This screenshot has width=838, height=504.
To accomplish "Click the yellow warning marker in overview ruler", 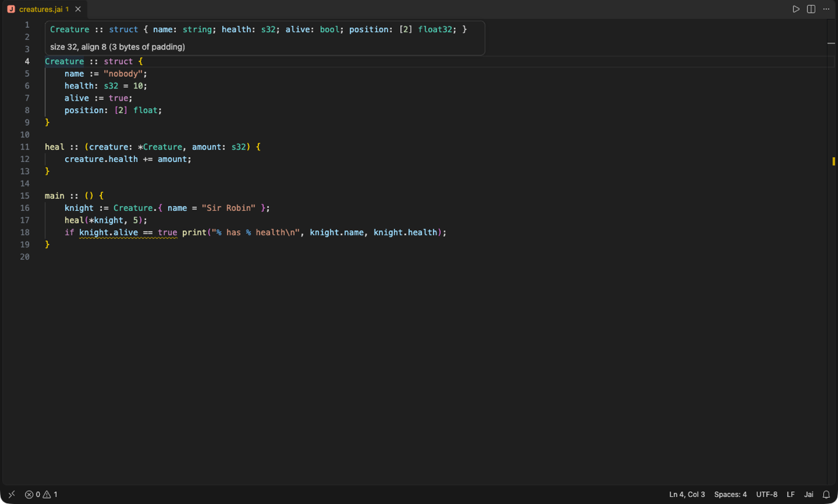I will click(x=834, y=161).
